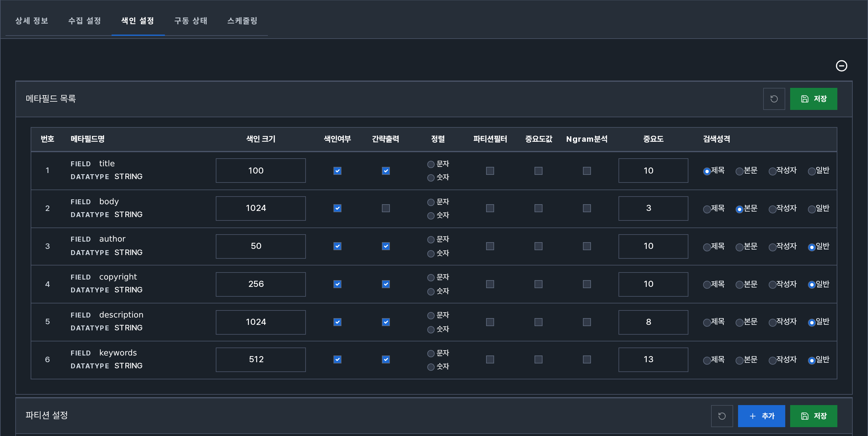The image size is (868, 436).
Task: Select 숫자 sort for the description field
Action: tap(431, 330)
